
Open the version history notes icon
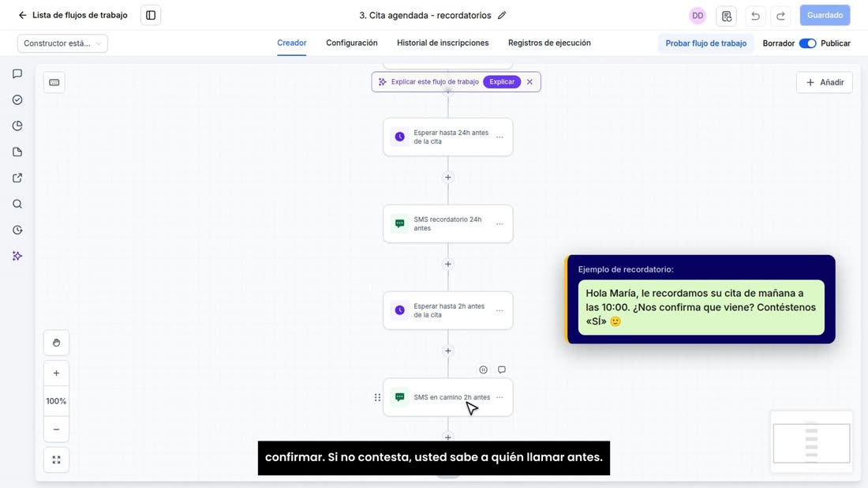coord(726,16)
